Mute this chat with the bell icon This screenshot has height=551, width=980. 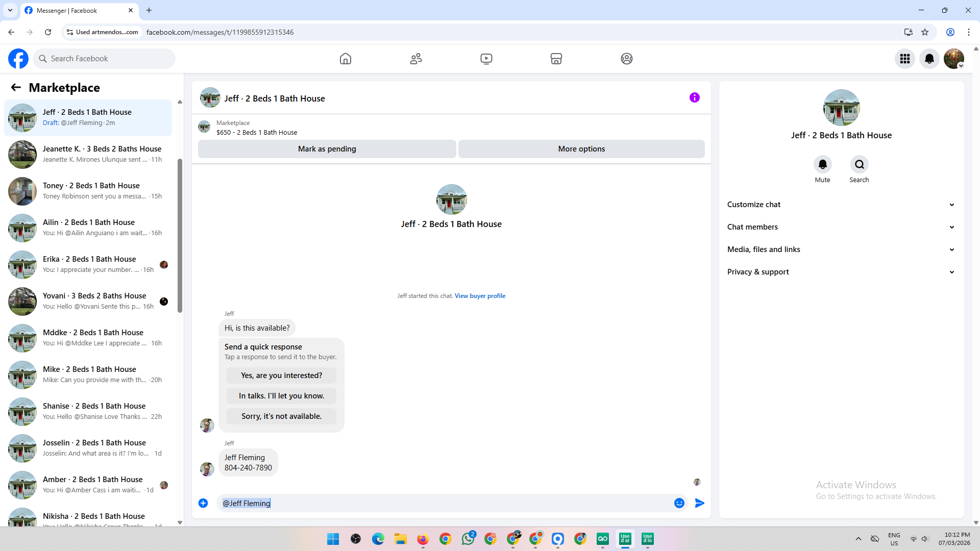pos(823,164)
